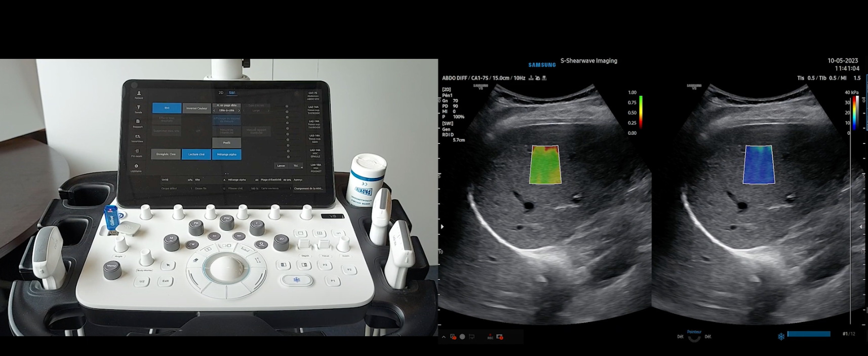The width and height of the screenshot is (868, 356).
Task: Toggle Lecture ciné playback
Action: [x=196, y=154]
